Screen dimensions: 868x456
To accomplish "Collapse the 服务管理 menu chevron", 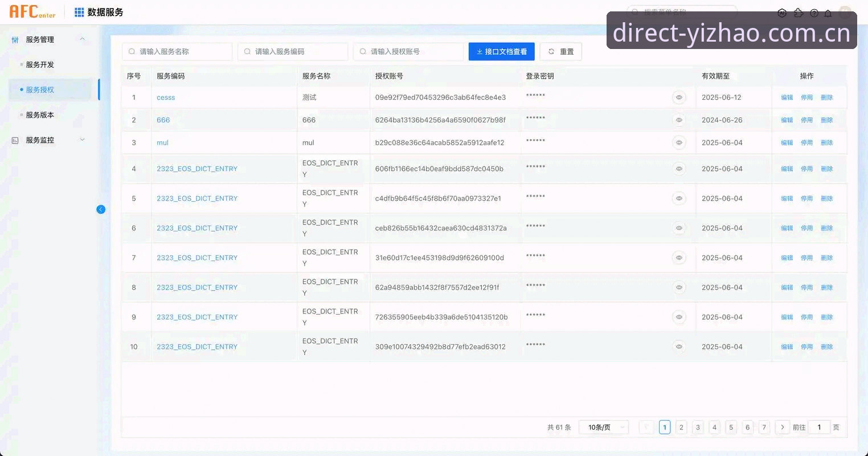I will (83, 39).
